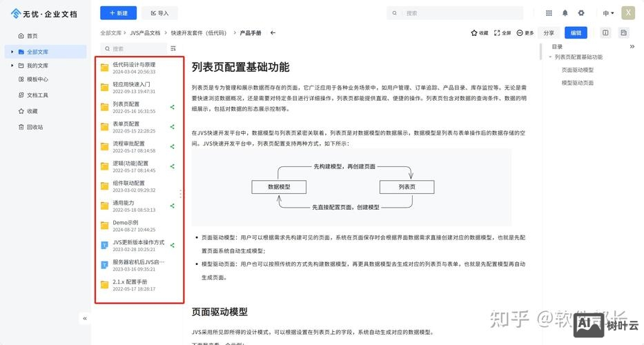Image resolution: width=644 pixels, height=345 pixels.
Task: Focus the top search field
Action: (x=455, y=13)
